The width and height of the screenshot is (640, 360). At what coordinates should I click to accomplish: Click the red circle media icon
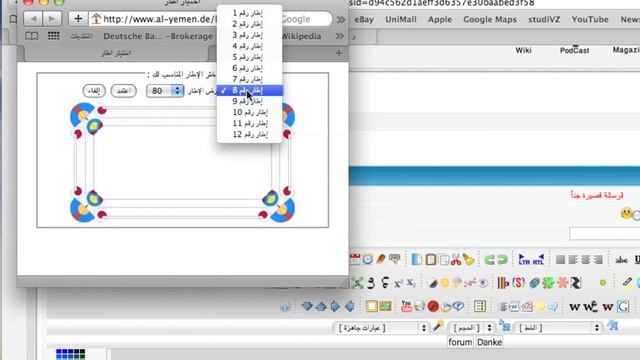point(433,306)
